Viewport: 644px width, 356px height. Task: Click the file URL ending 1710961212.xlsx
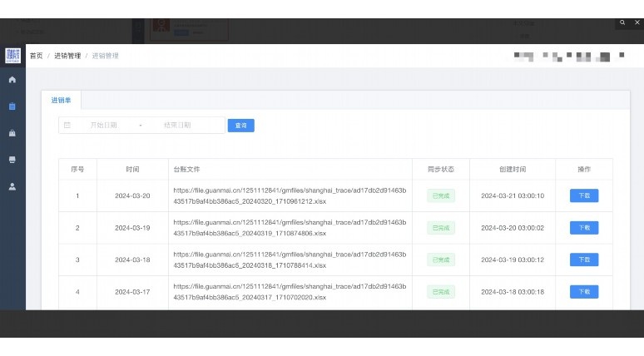pos(290,195)
